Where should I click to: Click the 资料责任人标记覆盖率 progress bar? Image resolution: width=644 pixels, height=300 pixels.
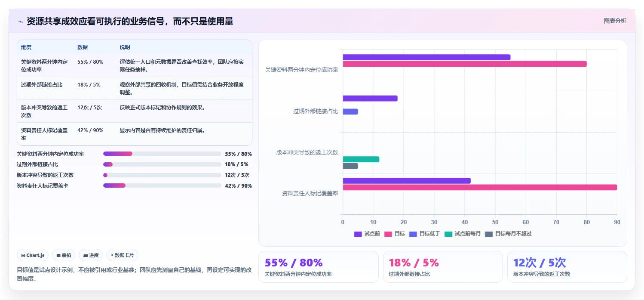162,186
